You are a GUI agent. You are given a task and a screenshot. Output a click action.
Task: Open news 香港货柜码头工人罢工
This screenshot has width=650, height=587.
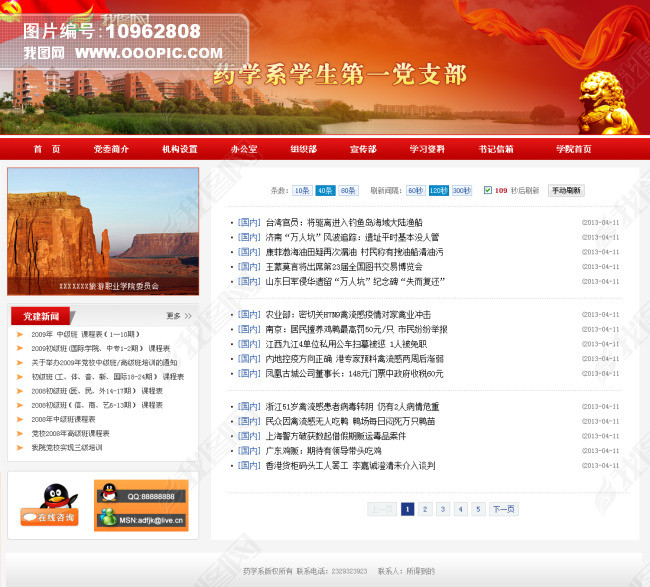click(x=350, y=466)
